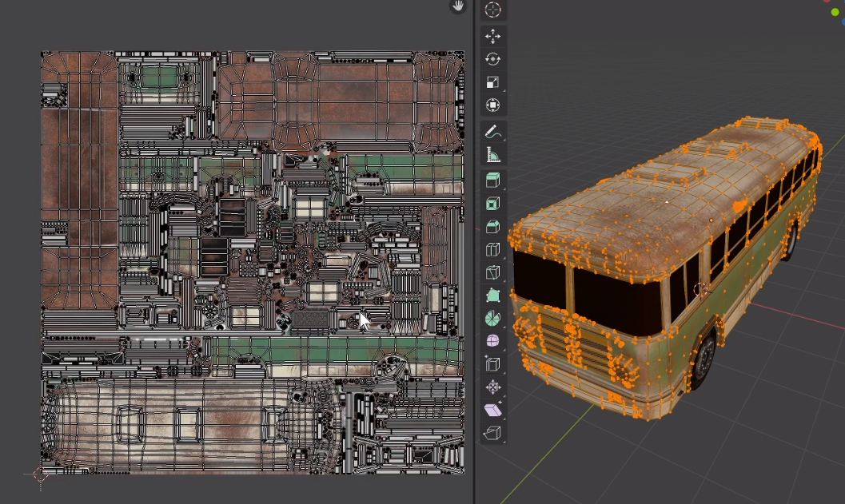
Task: Select the Edge Slide tool
Action: pos(492,364)
